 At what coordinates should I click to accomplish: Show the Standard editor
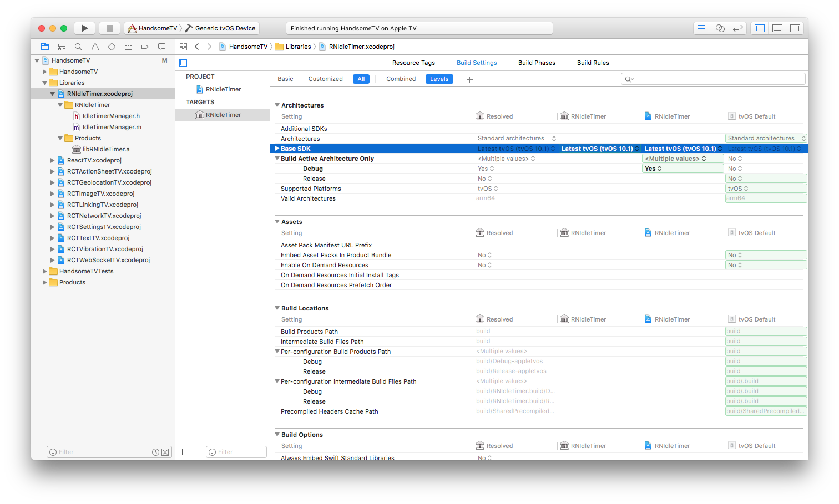(x=702, y=28)
